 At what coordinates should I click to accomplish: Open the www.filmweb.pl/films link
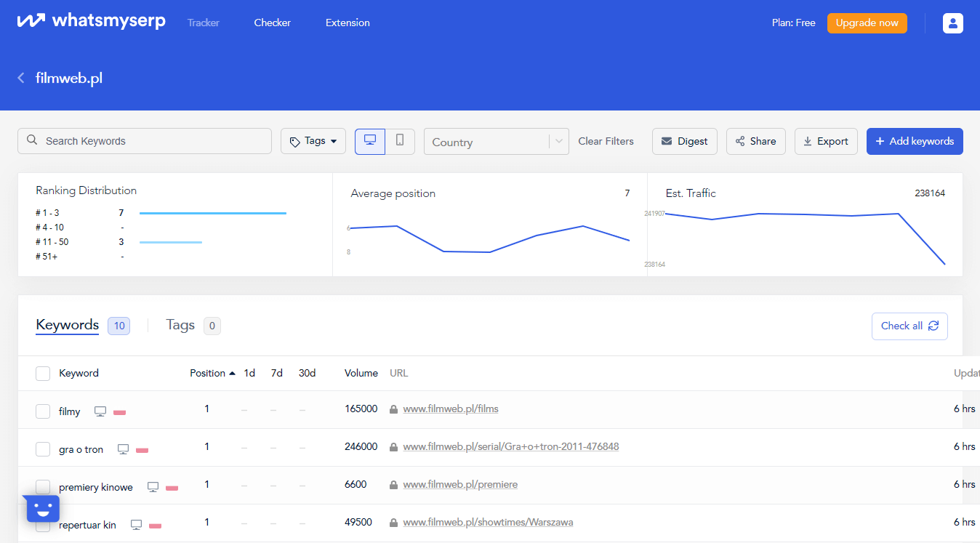pos(451,409)
